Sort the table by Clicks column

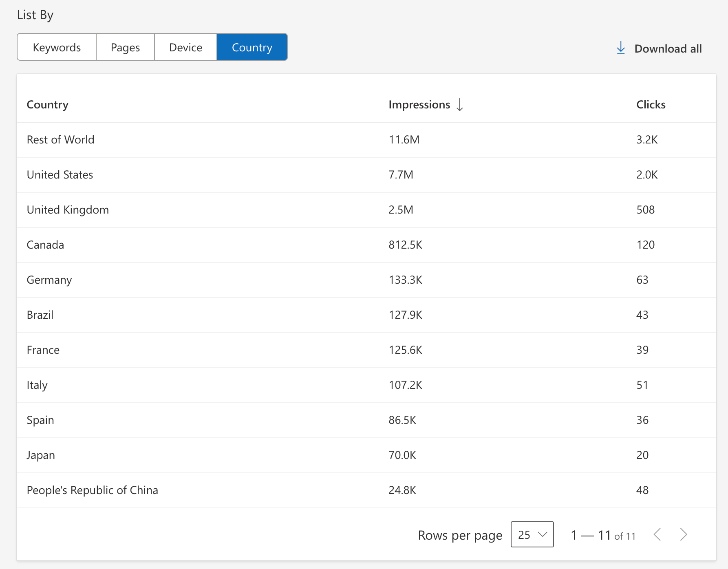(x=651, y=105)
